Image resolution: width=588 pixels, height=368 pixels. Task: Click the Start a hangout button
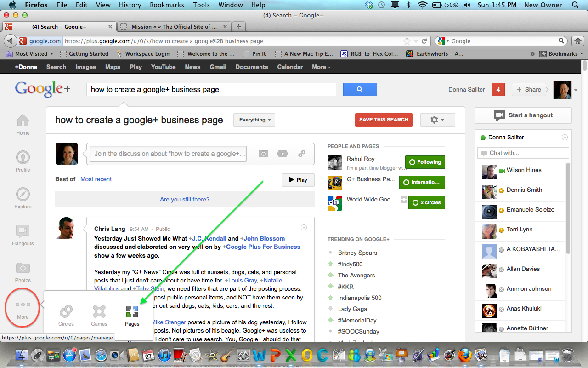523,115
